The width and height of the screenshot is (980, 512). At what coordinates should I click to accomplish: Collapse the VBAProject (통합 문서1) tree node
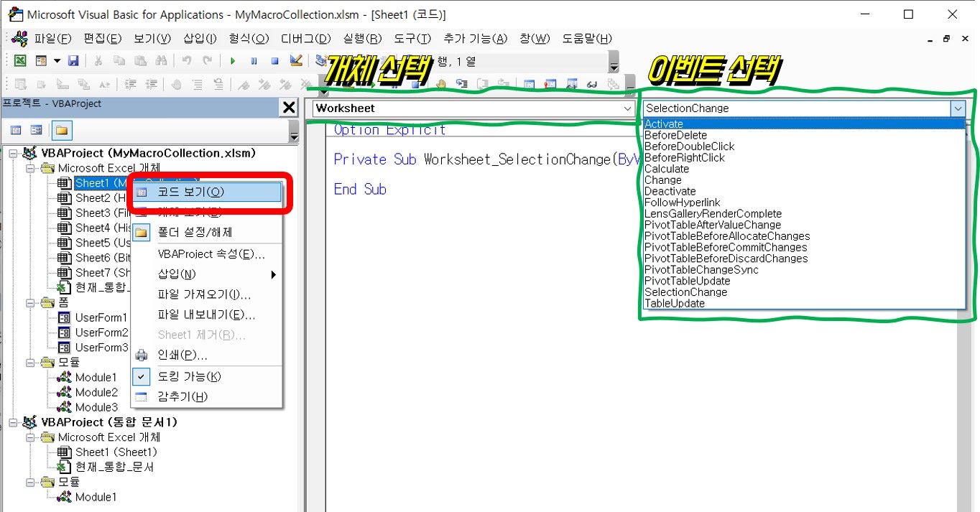14,422
